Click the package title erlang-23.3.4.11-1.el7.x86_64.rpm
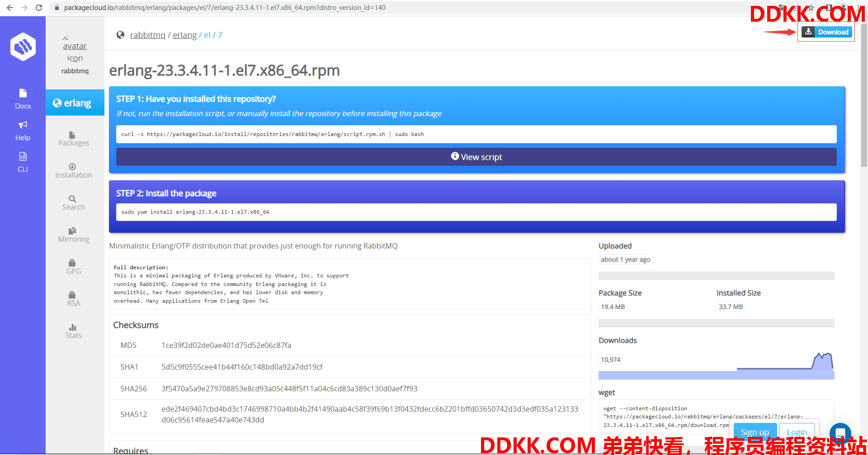The image size is (868, 455). coord(224,70)
